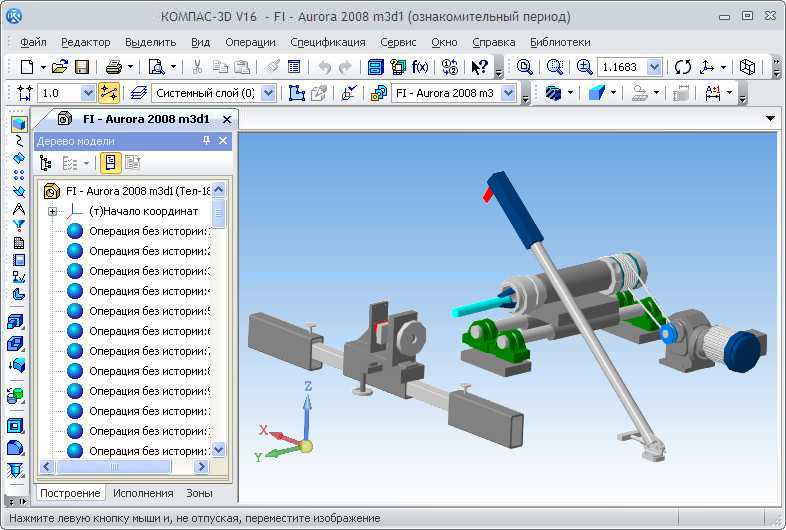The height and width of the screenshot is (530, 786).
Task: Open the Операции menu
Action: point(250,42)
